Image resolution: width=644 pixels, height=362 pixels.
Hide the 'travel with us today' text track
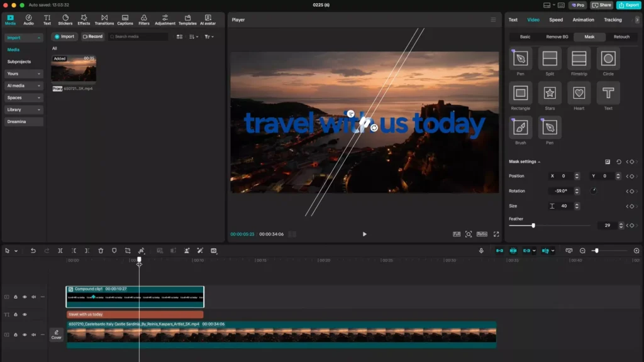24,314
